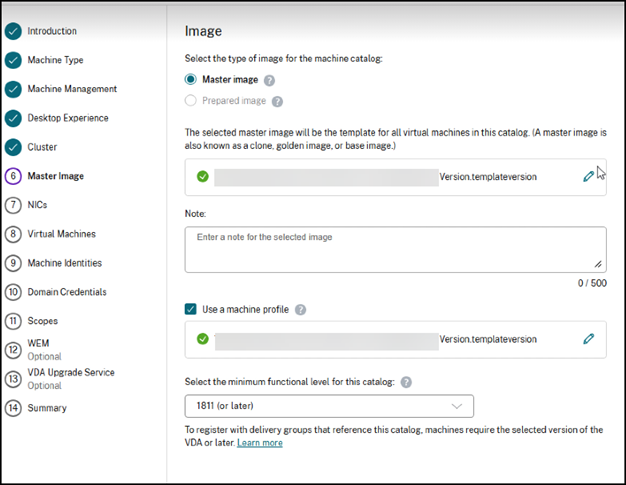The image size is (626, 485).
Task: Click the pencil edit icon for master image
Action: click(x=588, y=176)
